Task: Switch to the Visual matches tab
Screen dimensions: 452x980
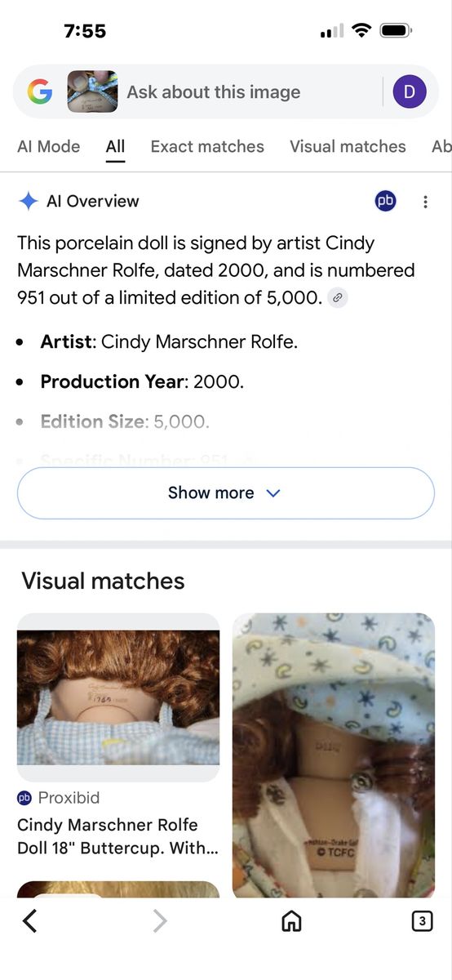Action: [x=348, y=147]
